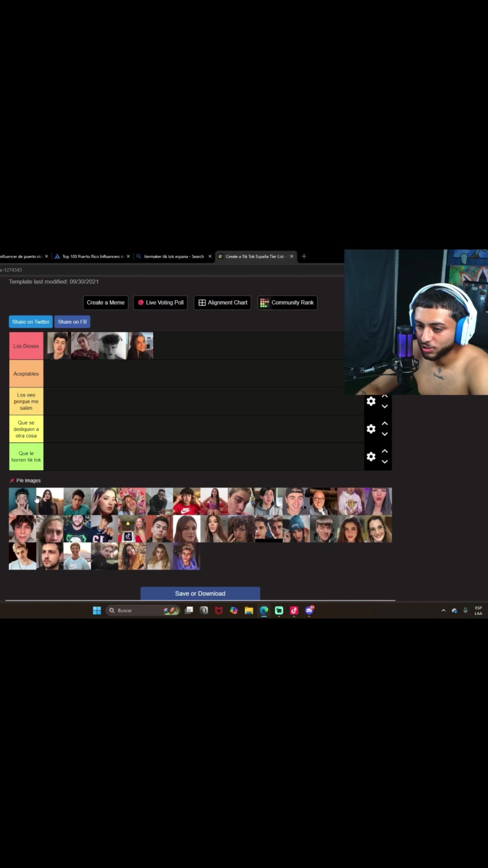488x868 pixels.
Task: Select thumbnail showing the TikTok logo sign
Action: 132,529
